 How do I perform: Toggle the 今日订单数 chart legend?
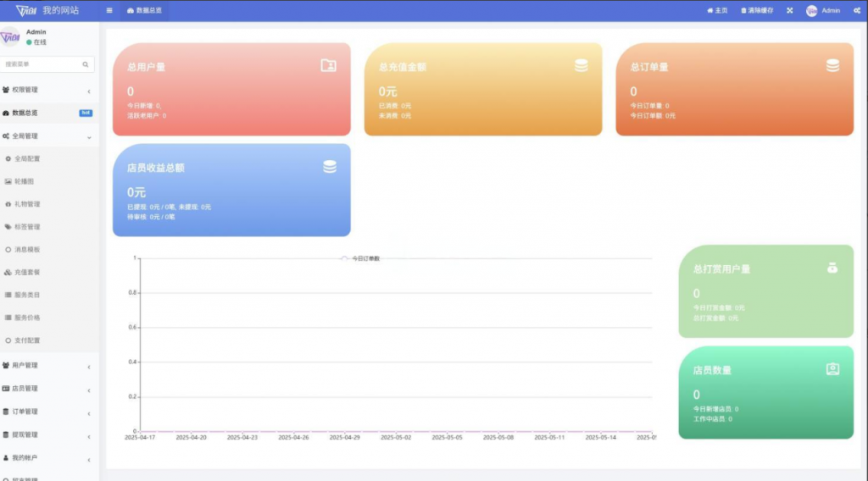coord(360,258)
